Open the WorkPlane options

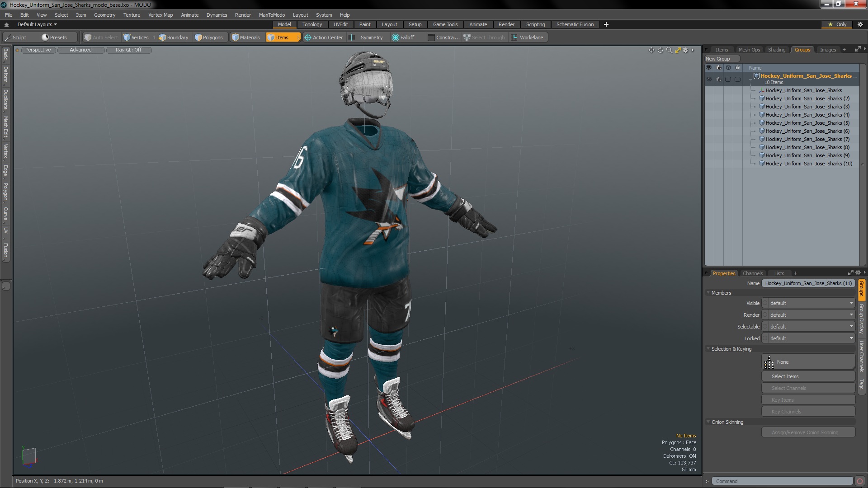528,38
